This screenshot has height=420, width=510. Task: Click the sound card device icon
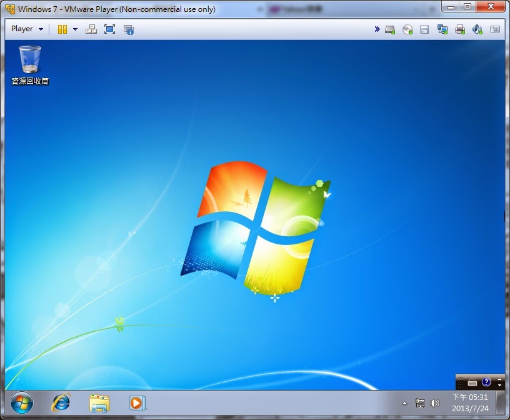(477, 29)
